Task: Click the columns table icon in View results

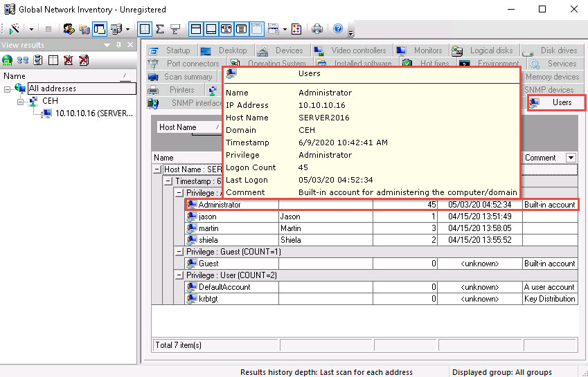Action: click(53, 60)
